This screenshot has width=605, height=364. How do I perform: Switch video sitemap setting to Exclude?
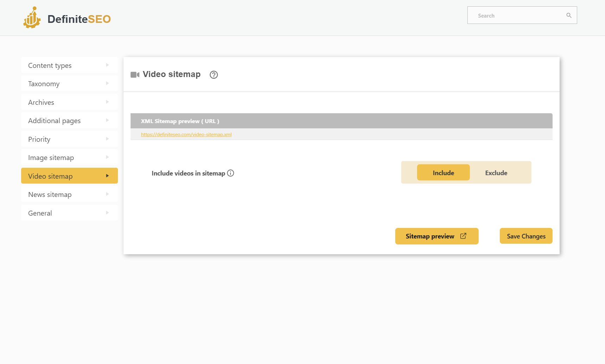[x=496, y=172]
